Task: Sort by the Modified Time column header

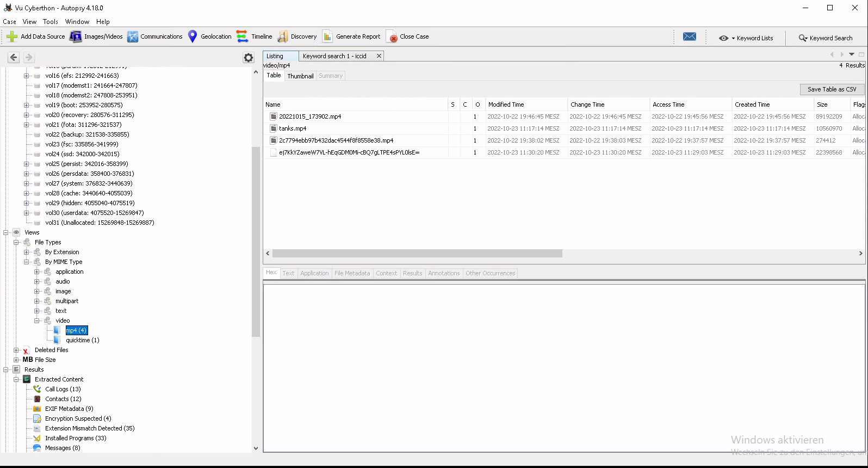Action: point(525,104)
